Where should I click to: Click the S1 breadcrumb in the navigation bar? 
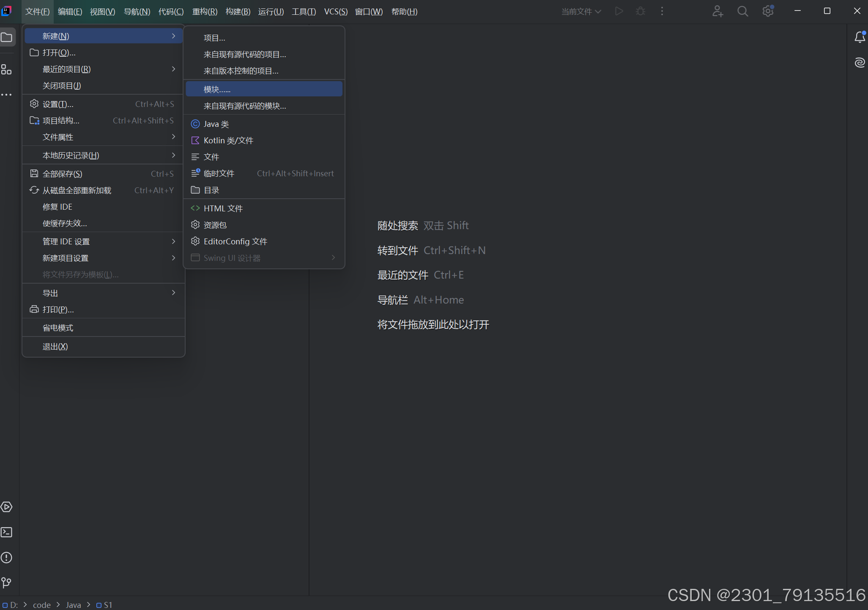[x=107, y=605]
